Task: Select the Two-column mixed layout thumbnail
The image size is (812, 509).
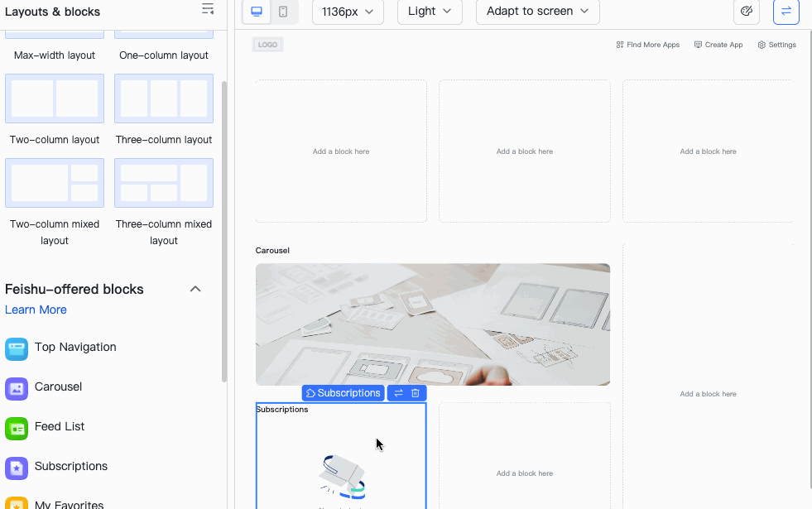Action: (55, 183)
